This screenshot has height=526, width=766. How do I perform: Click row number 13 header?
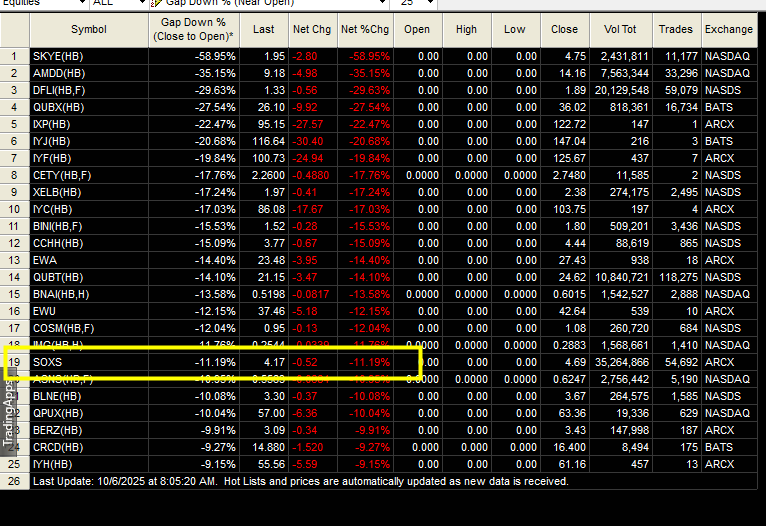click(x=15, y=260)
